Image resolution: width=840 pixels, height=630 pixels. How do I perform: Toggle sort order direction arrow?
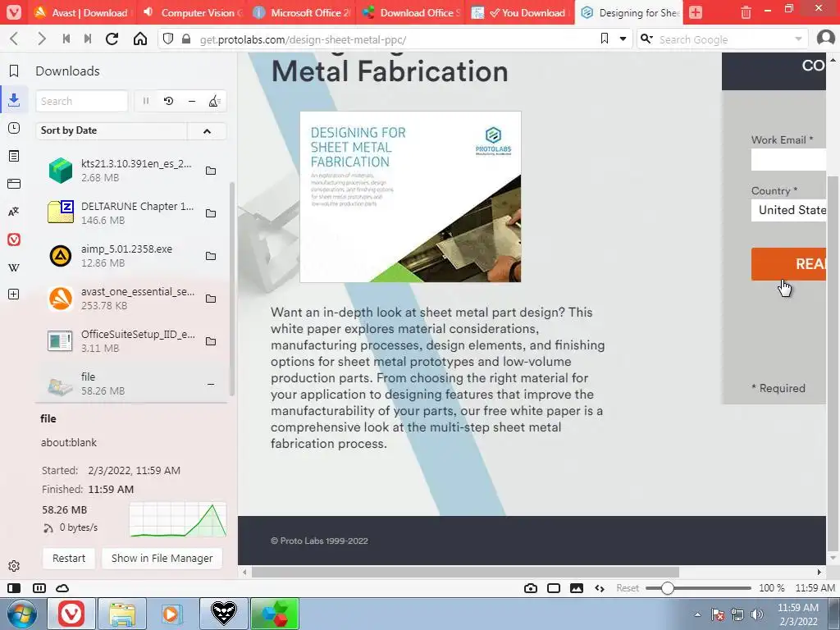click(207, 130)
